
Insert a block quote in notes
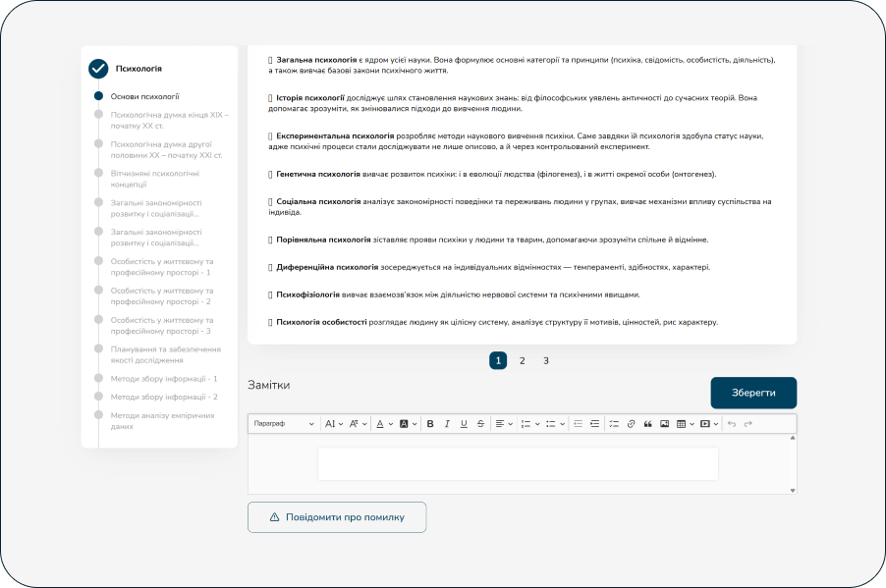[x=647, y=424]
